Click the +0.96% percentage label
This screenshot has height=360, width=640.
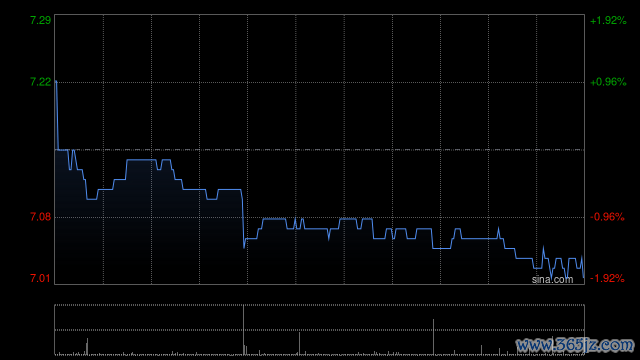tap(608, 82)
